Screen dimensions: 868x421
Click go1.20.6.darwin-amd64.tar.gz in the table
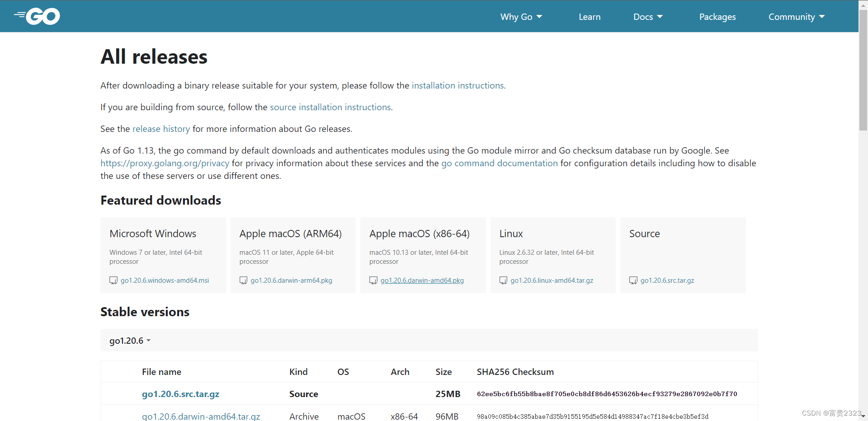201,416
